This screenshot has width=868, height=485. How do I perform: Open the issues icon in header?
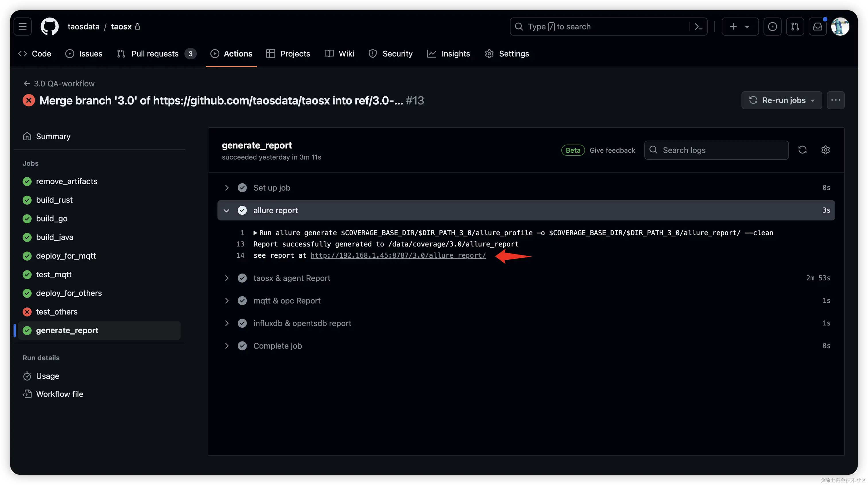(x=772, y=27)
